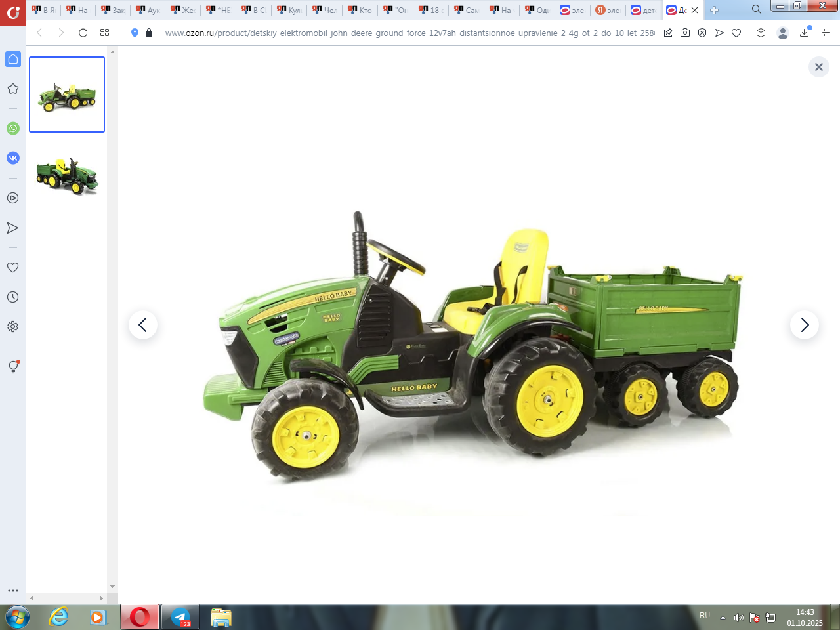This screenshot has width=840, height=630.
Task: Switch the RU input language indicator
Action: pyautogui.click(x=705, y=616)
